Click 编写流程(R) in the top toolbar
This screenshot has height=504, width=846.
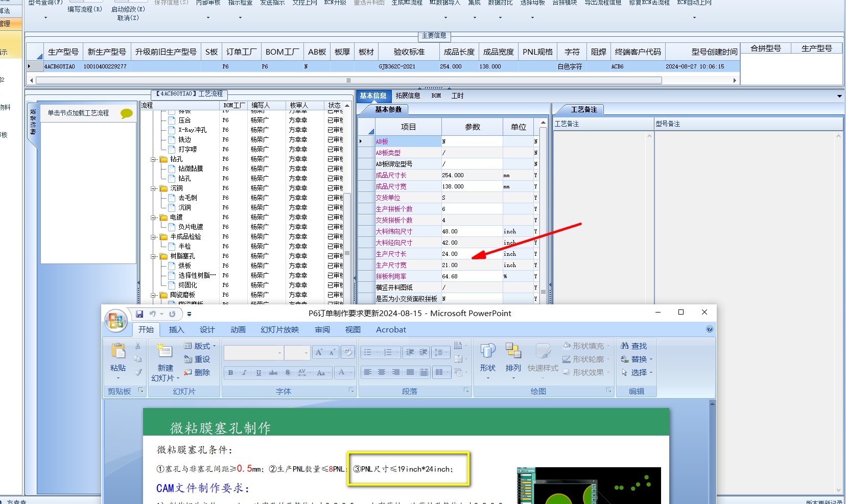85,9
